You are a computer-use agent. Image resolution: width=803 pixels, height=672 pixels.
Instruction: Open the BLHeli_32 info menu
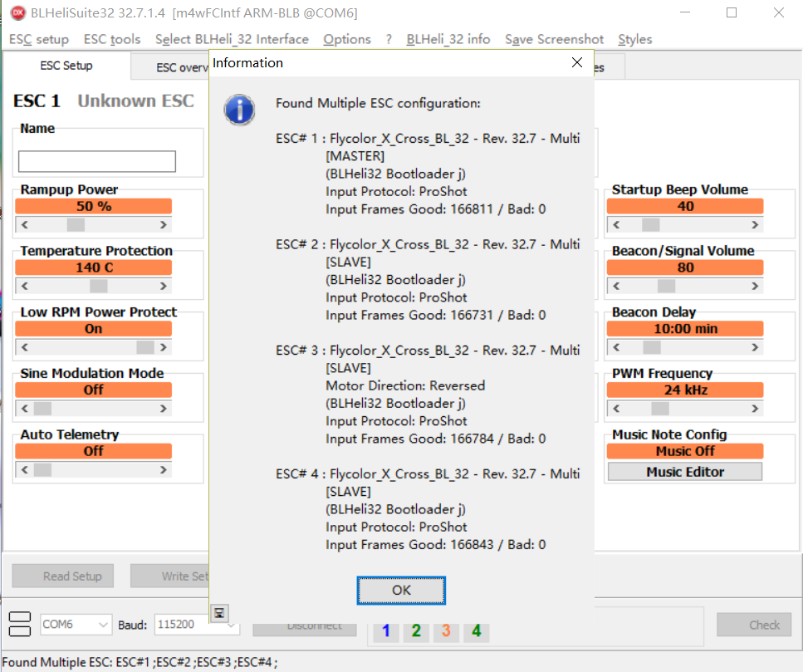[x=448, y=39]
